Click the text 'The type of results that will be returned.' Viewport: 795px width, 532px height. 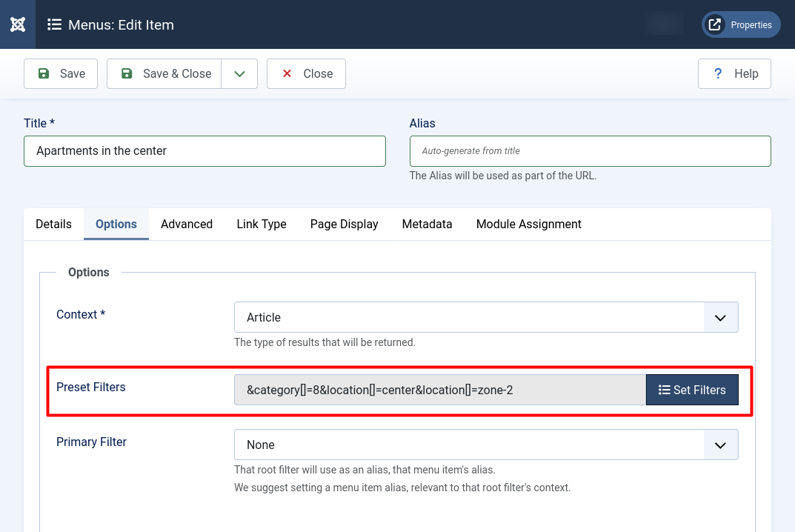click(325, 342)
